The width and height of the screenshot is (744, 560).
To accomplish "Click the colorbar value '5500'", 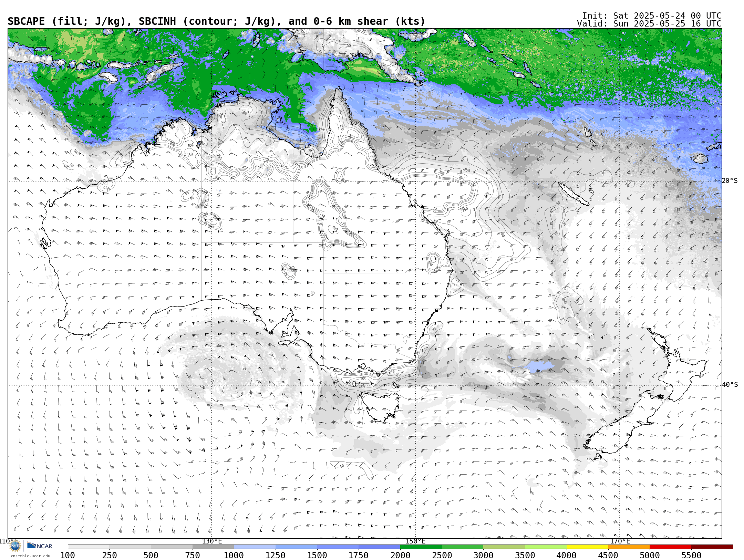I will coord(691,555).
